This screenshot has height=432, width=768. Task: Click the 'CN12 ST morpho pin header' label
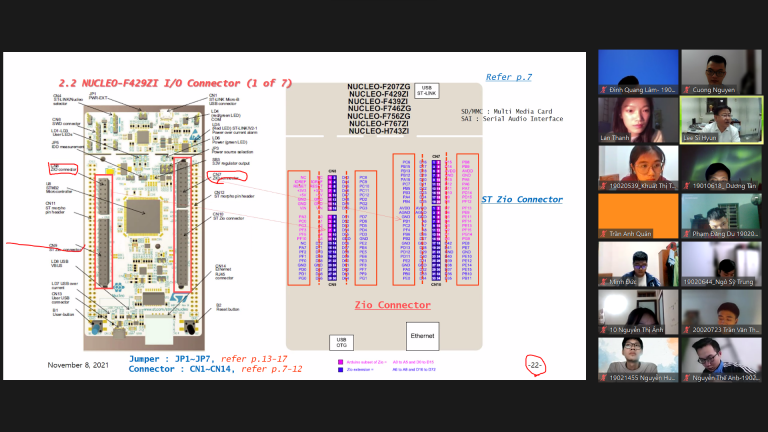[x=234, y=194]
